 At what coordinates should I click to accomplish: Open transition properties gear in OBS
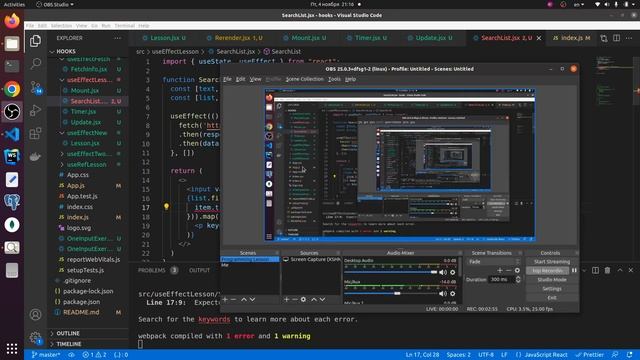pos(517,270)
